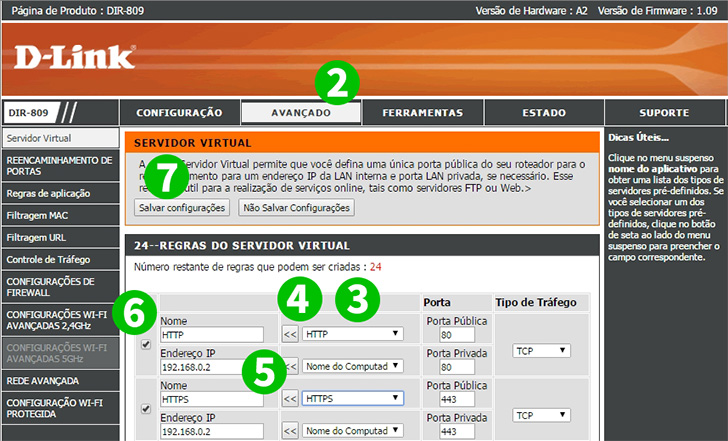Click Porta Pública field with value 443
728x441 pixels.
pyautogui.click(x=456, y=399)
